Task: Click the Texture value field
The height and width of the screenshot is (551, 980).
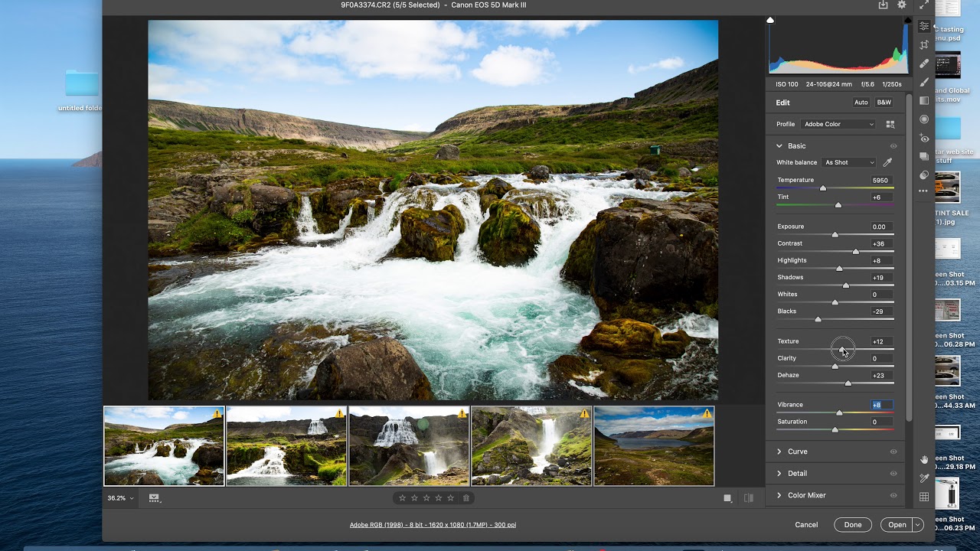Action: (881, 341)
